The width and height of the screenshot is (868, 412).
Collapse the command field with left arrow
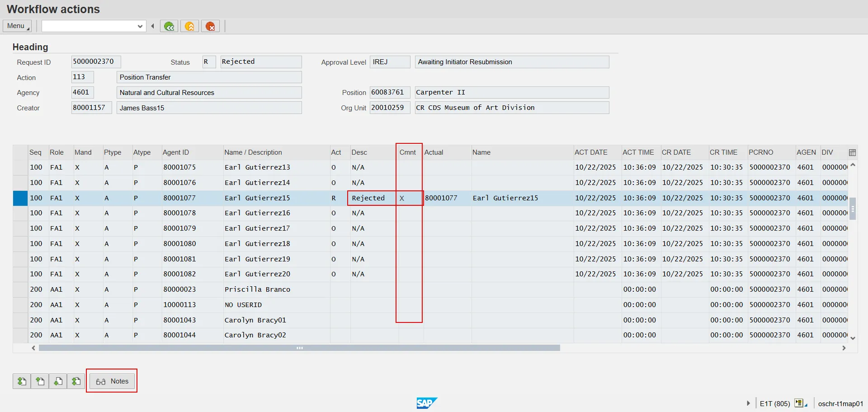[x=153, y=26]
